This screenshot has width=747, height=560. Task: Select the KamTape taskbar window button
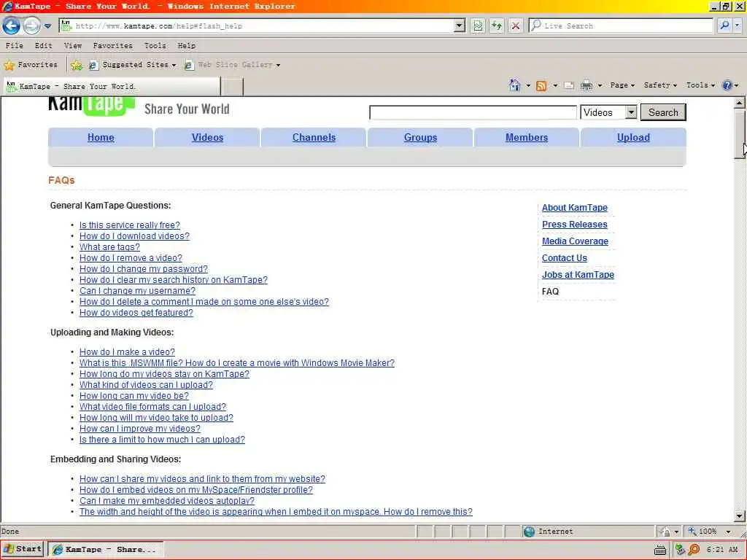click(x=106, y=550)
